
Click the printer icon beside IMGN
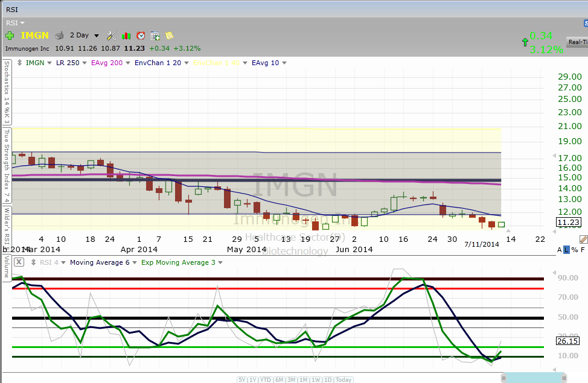tap(59, 36)
